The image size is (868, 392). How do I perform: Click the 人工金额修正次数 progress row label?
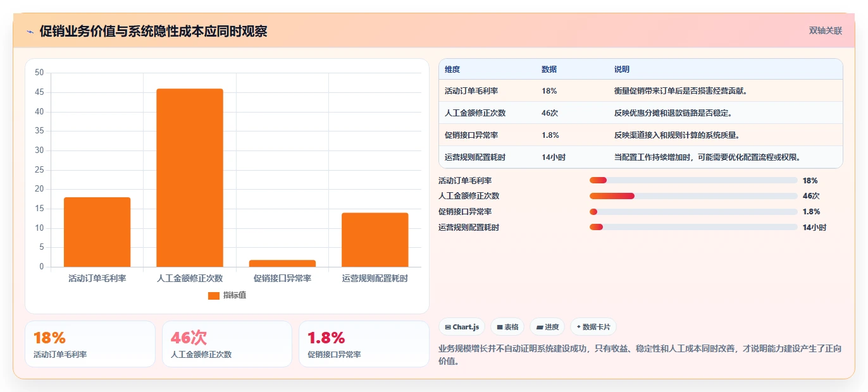coord(469,196)
